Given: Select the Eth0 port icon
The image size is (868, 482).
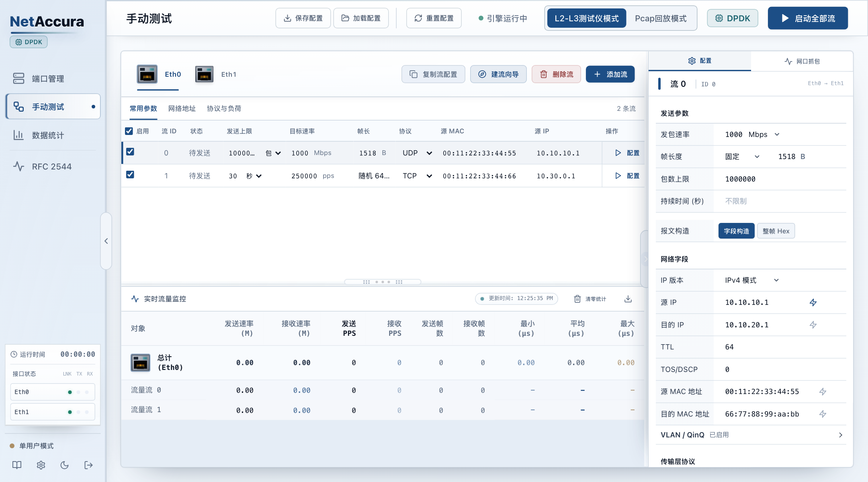Looking at the screenshot, I should [x=147, y=74].
